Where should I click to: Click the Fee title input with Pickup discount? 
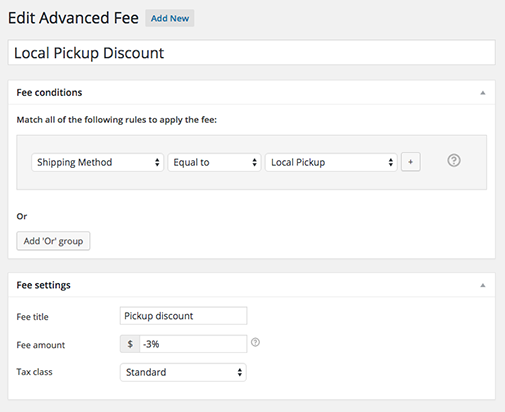183,316
